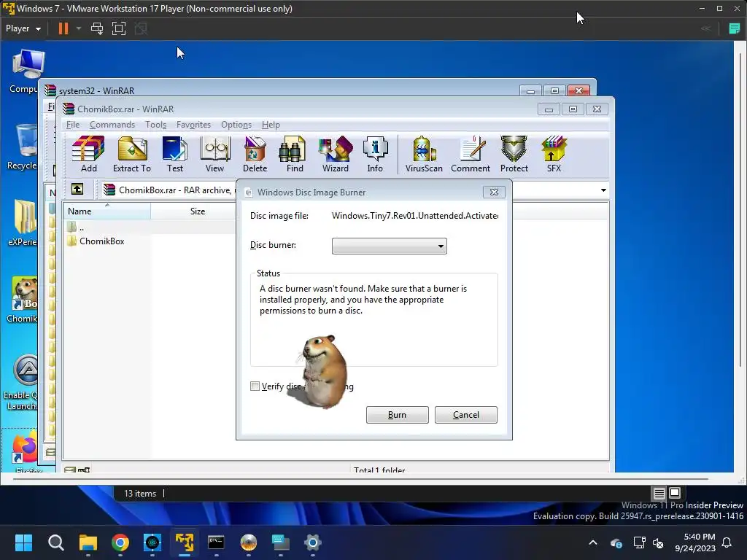The image size is (747, 560).
Task: Click the Burn button
Action: tap(398, 415)
